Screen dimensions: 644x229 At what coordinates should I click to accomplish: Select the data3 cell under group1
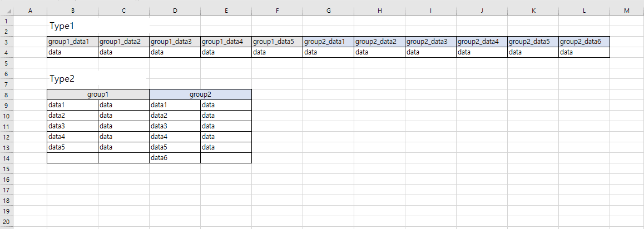pos(73,126)
